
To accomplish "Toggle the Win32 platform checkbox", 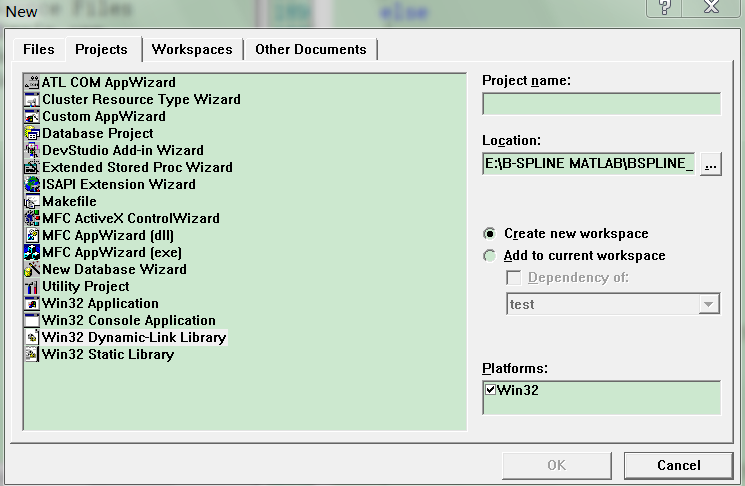I will click(490, 390).
